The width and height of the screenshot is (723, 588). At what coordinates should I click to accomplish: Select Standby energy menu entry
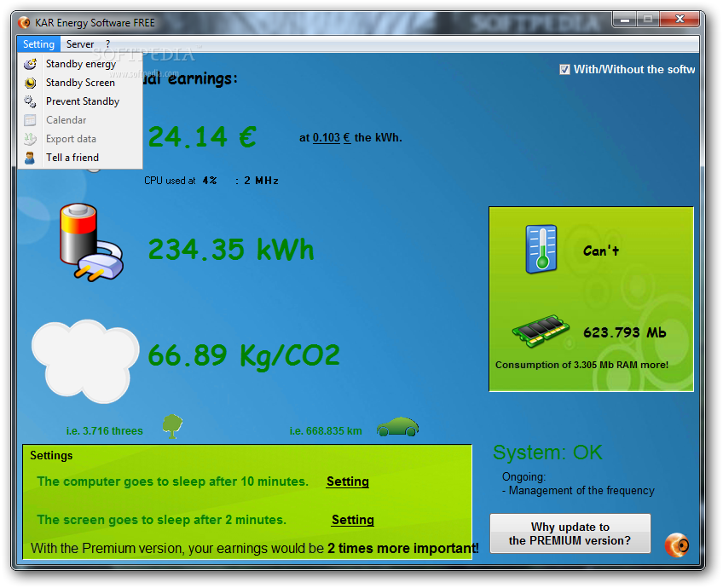(80, 64)
